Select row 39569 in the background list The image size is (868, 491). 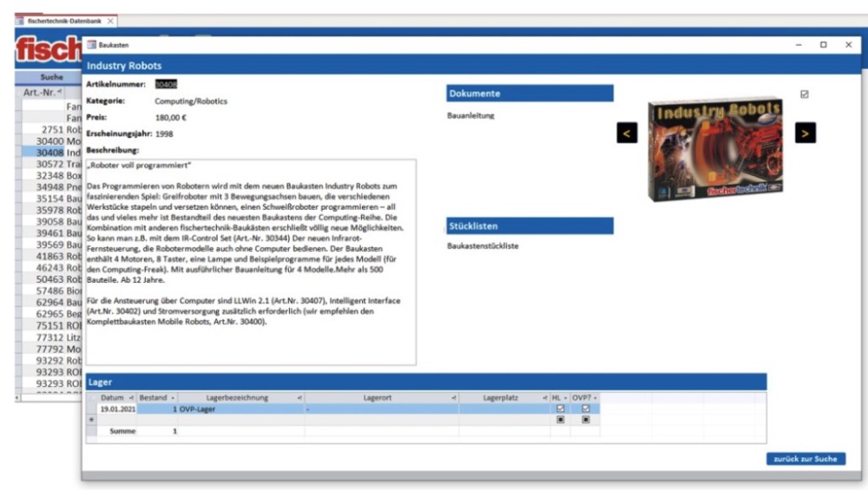[x=51, y=245]
